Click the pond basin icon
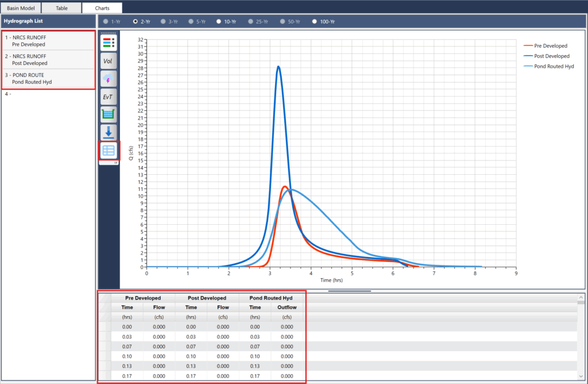 109,114
